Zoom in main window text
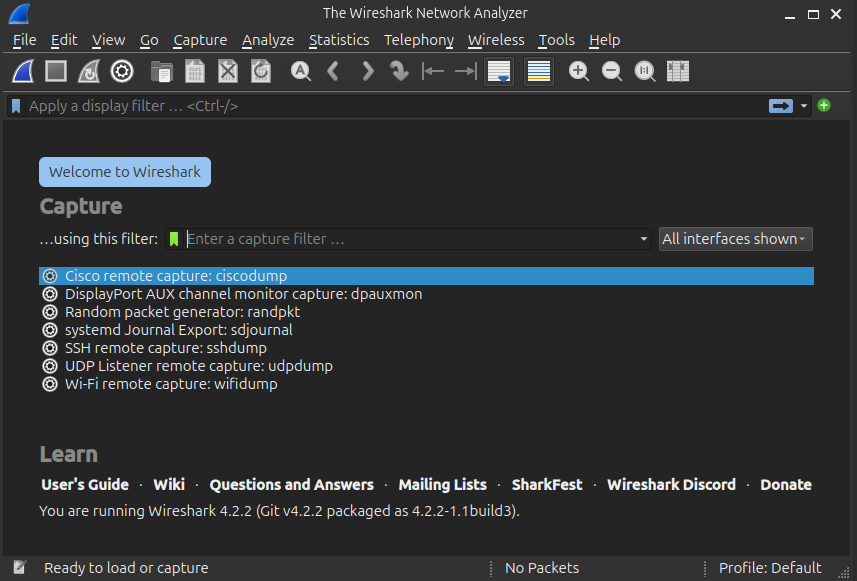Viewport: 857px width, 581px height. coord(579,71)
